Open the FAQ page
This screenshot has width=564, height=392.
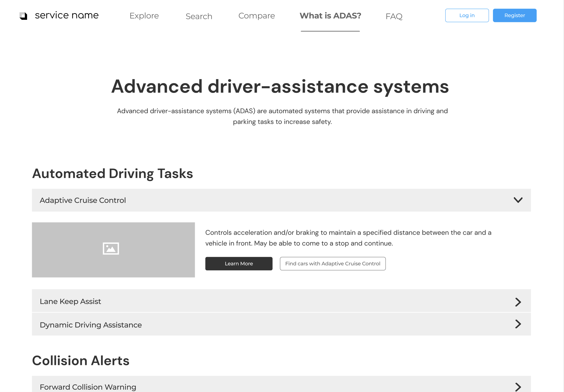click(394, 16)
